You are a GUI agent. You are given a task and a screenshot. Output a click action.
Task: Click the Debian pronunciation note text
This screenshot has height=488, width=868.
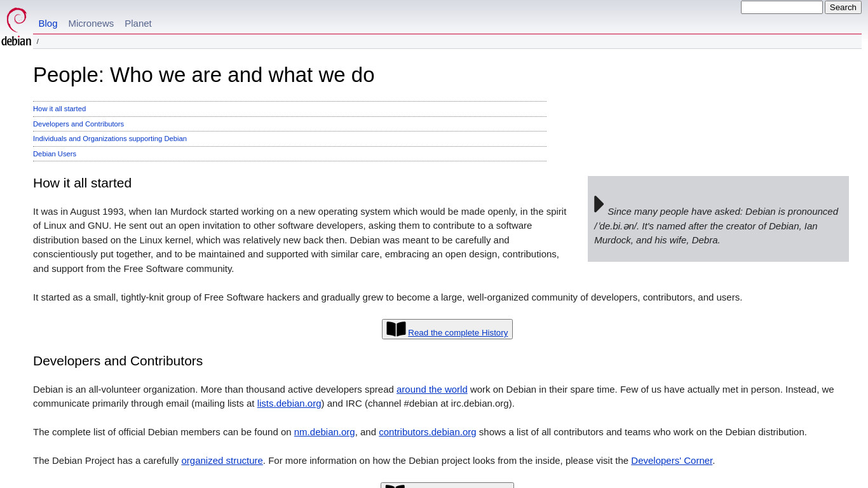[716, 226]
